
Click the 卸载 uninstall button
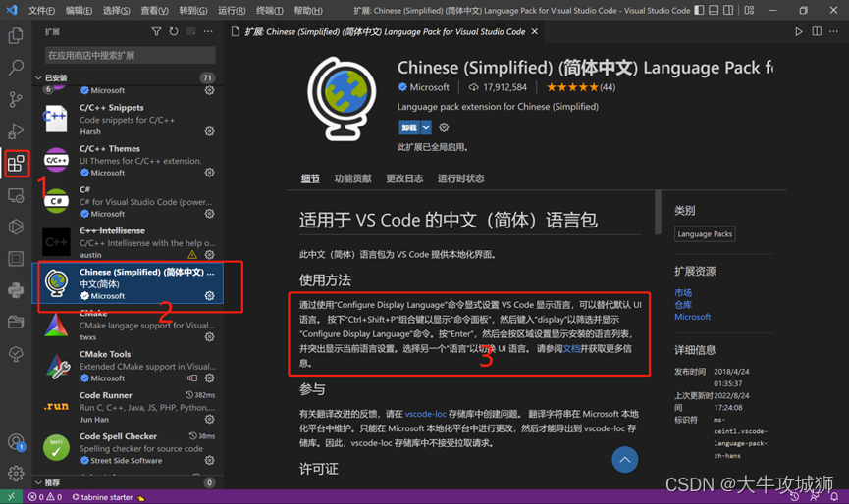click(x=409, y=127)
